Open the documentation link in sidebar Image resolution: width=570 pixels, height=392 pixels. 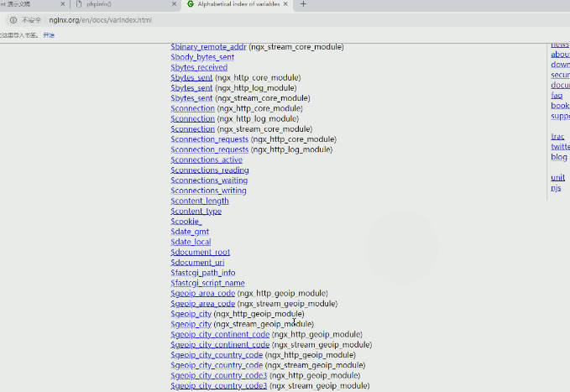560,85
